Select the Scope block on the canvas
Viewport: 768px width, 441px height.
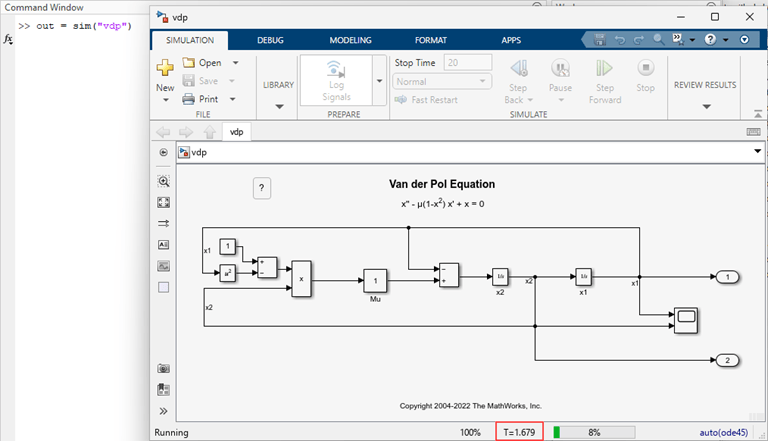[x=686, y=320]
